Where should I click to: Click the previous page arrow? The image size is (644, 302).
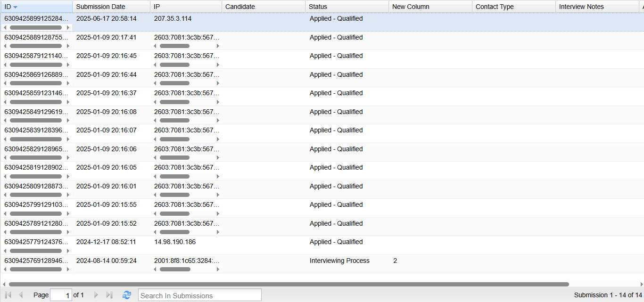pos(21,295)
